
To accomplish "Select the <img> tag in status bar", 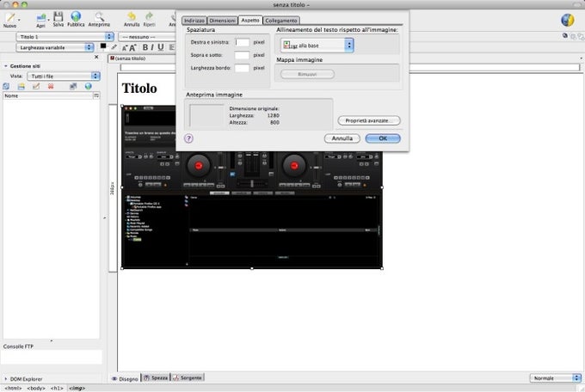I will click(77, 389).
